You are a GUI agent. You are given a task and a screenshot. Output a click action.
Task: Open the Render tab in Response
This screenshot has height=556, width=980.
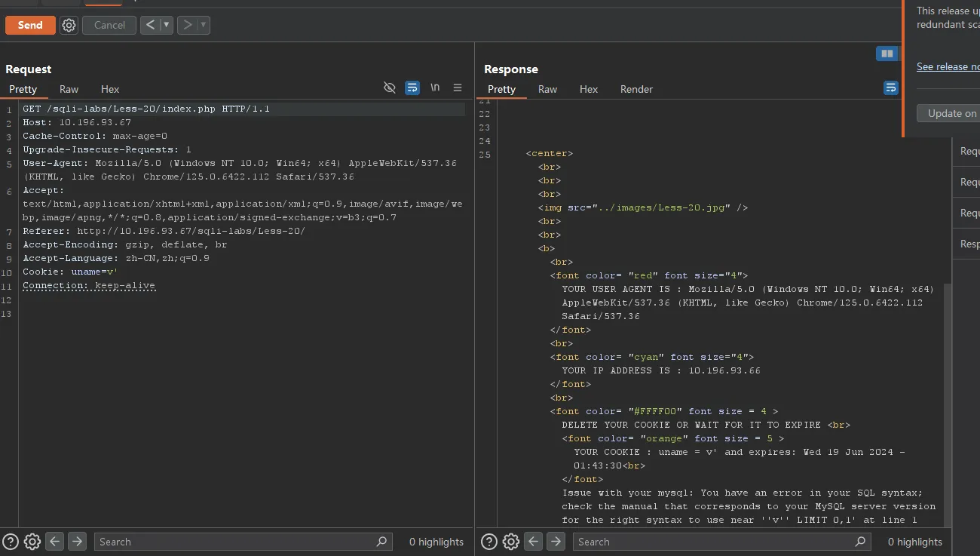[x=636, y=89]
